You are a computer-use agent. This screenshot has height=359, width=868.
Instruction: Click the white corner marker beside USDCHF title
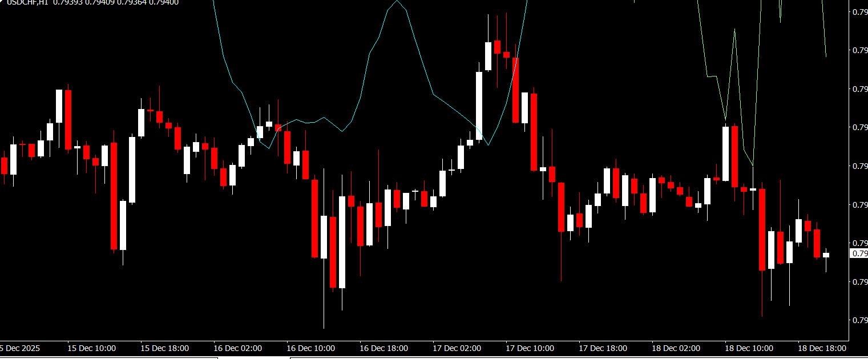2,2
